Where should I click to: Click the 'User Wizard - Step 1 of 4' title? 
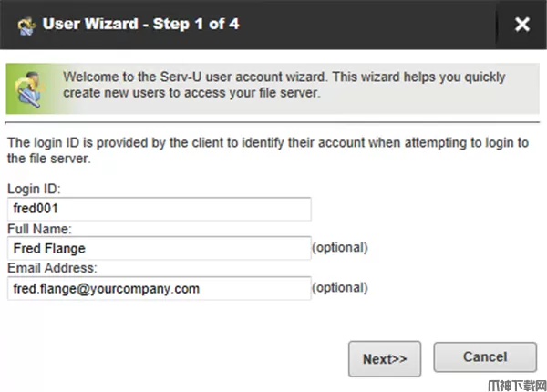pos(140,25)
